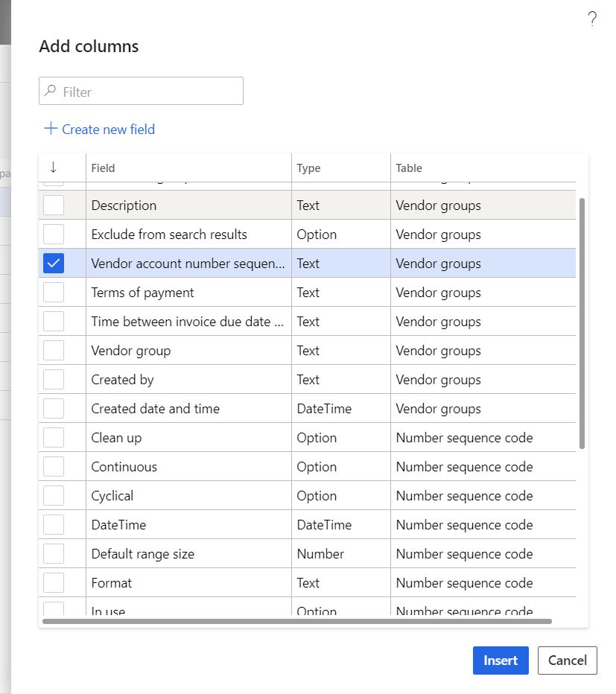Click the Field column header
This screenshot has height=694, width=616.
pos(103,168)
